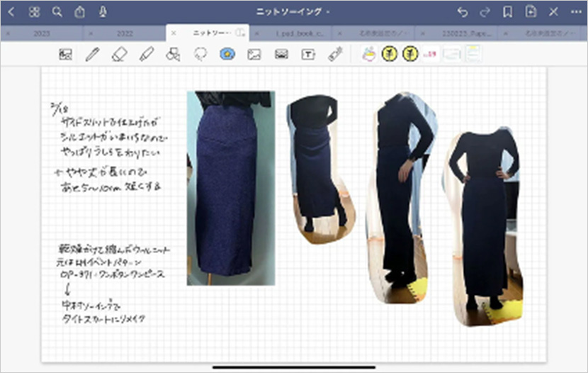Switch to the 2022 tab
Image resolution: width=588 pixels, height=373 pixels.
(x=125, y=33)
